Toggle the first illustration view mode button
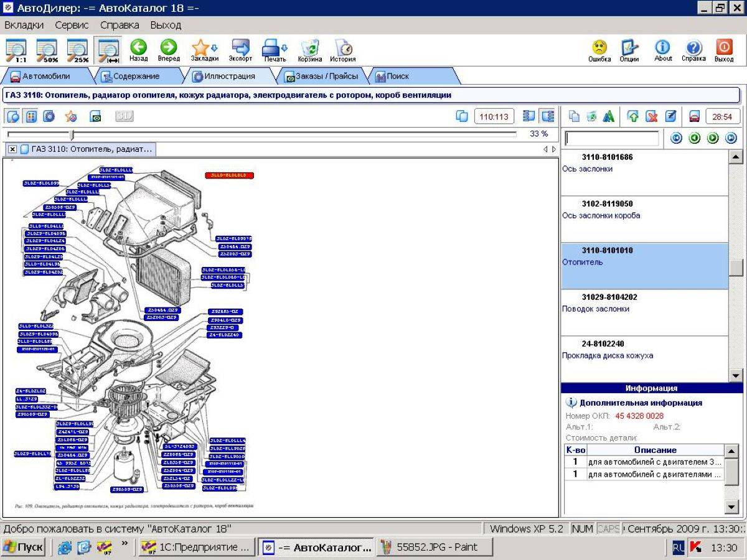This screenshot has width=747, height=560. point(12,116)
